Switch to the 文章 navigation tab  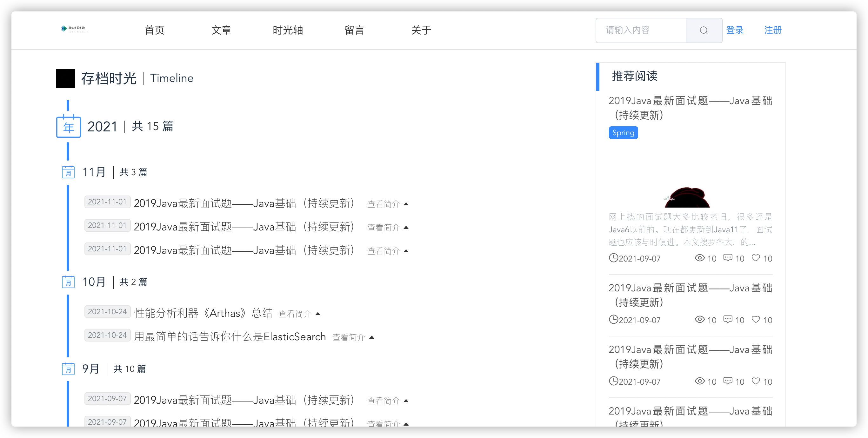coord(221,30)
